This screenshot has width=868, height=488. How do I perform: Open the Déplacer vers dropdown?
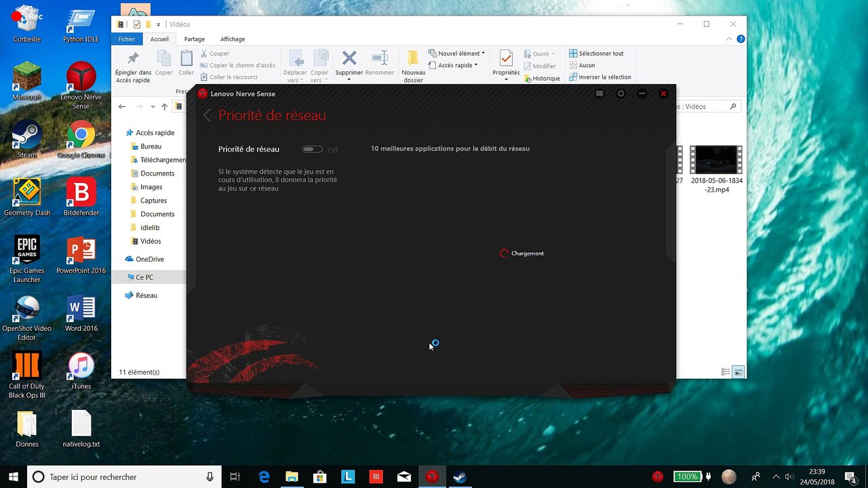click(x=295, y=66)
